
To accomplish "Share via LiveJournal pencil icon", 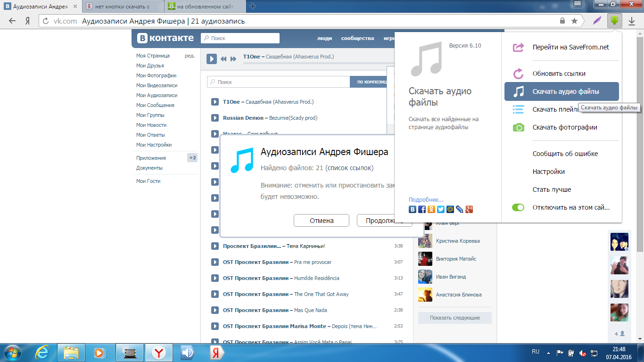I will [x=460, y=209].
